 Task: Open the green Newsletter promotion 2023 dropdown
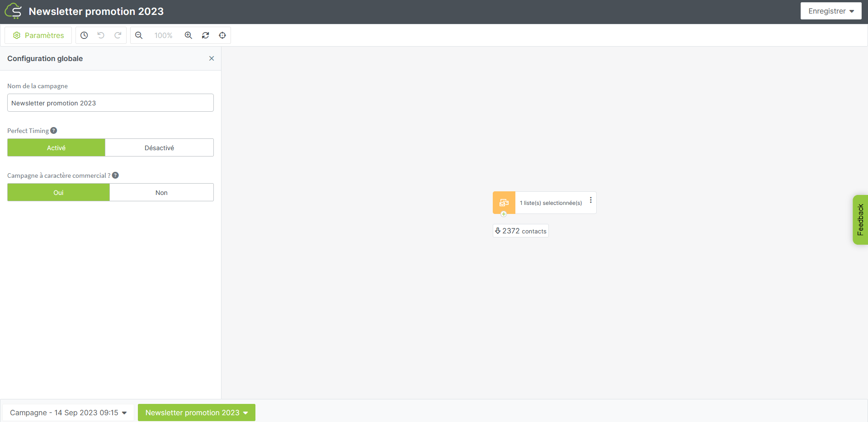(x=197, y=413)
